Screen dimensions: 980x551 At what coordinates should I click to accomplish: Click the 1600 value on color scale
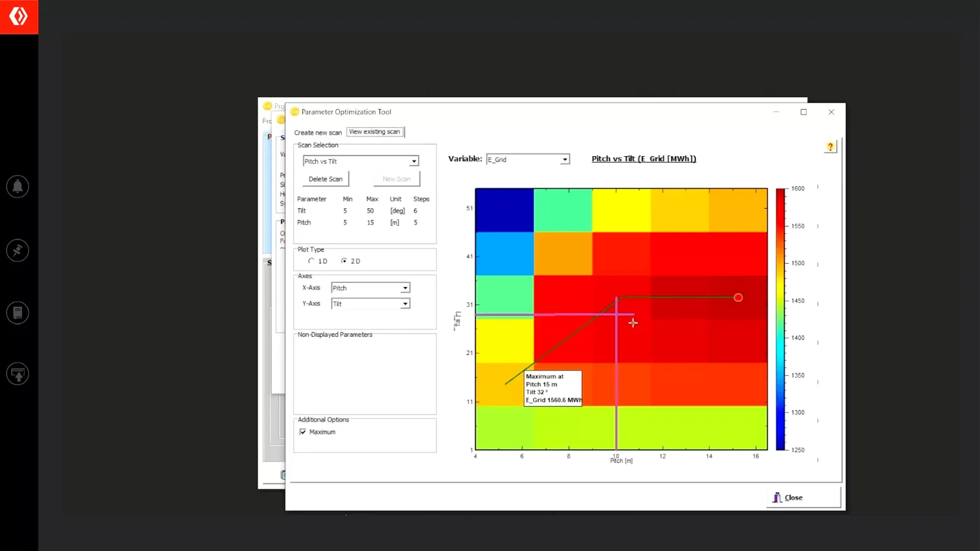(x=797, y=189)
